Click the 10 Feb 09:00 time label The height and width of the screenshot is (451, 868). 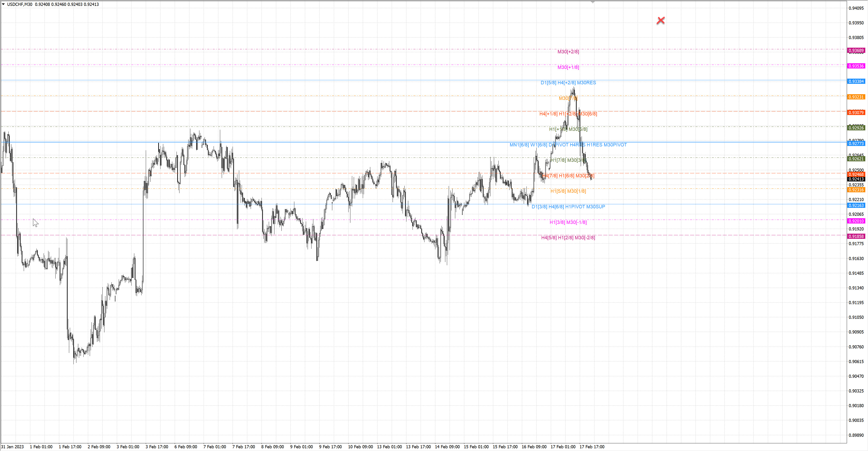tap(360, 447)
